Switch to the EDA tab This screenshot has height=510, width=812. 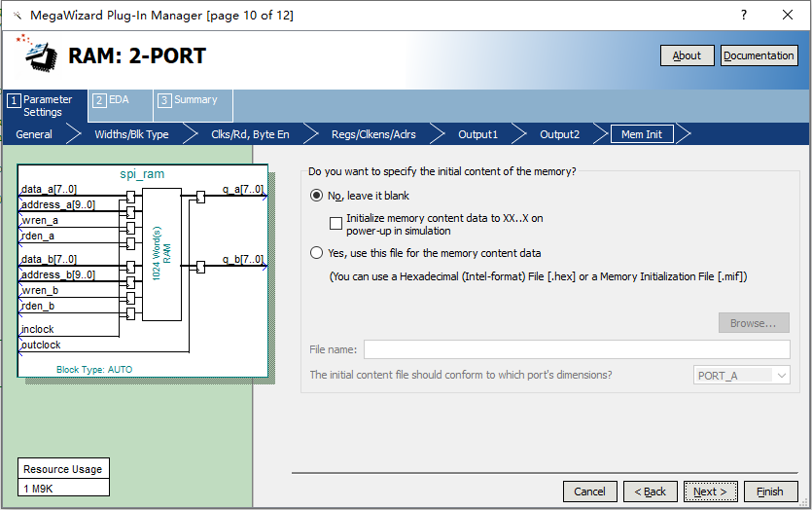pyautogui.click(x=119, y=99)
